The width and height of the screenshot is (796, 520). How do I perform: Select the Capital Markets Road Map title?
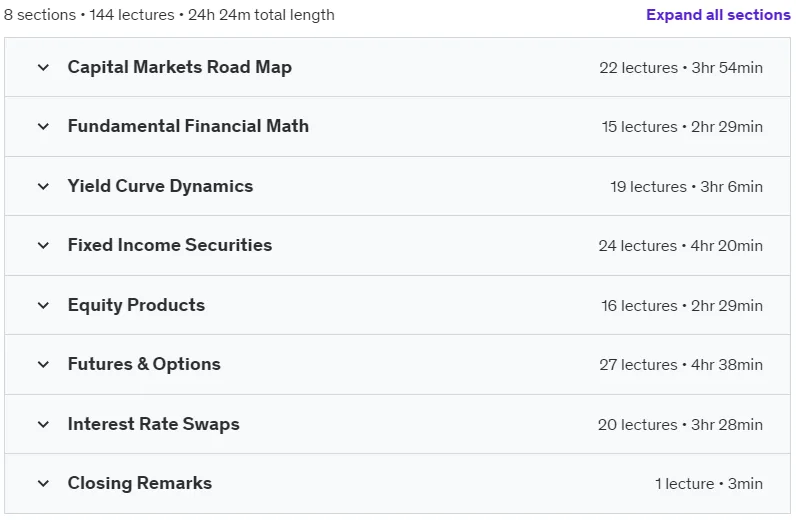(180, 67)
